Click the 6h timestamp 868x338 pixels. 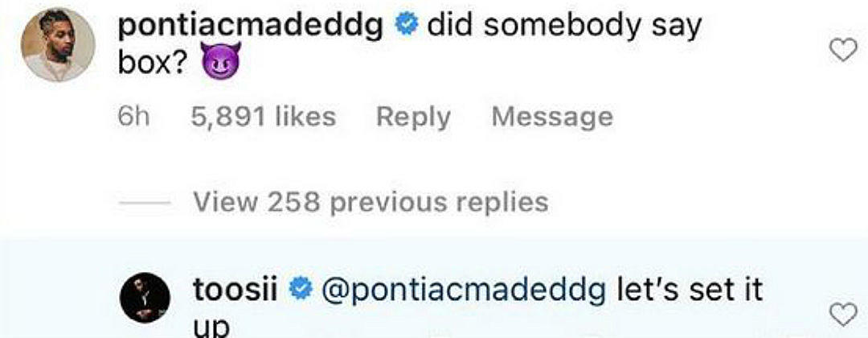133,117
